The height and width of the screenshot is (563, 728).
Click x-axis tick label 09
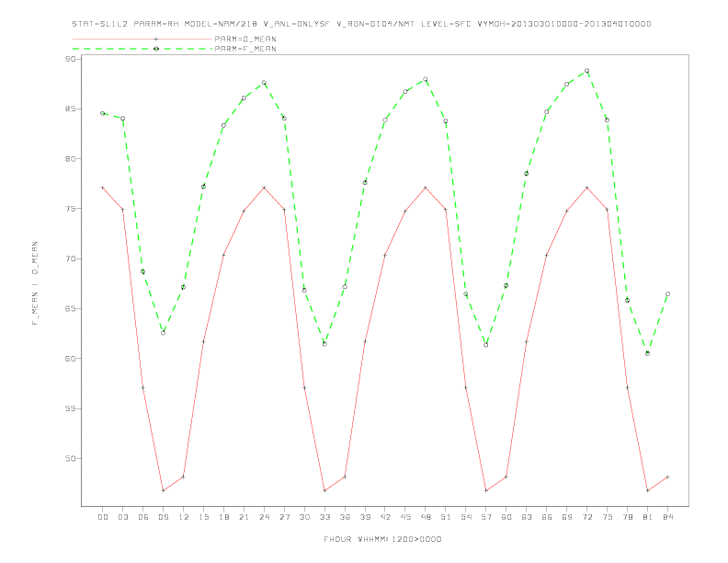163,517
